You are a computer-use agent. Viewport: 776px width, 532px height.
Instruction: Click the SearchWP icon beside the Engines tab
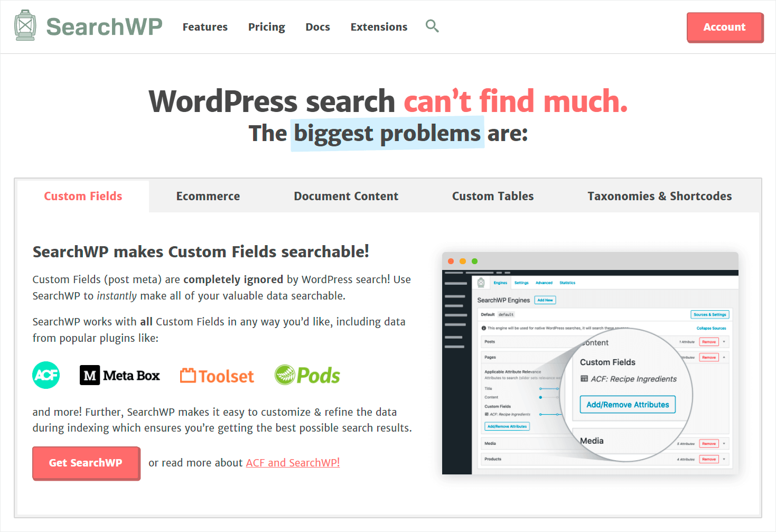(481, 283)
